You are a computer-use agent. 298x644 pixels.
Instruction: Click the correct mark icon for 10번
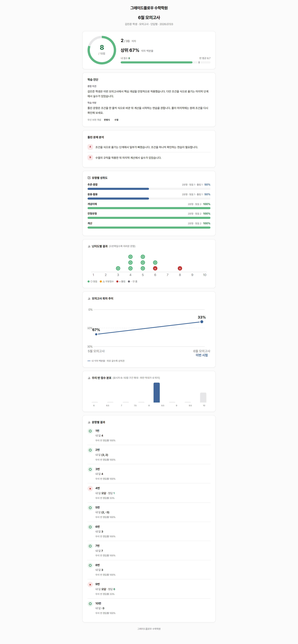pos(90,604)
